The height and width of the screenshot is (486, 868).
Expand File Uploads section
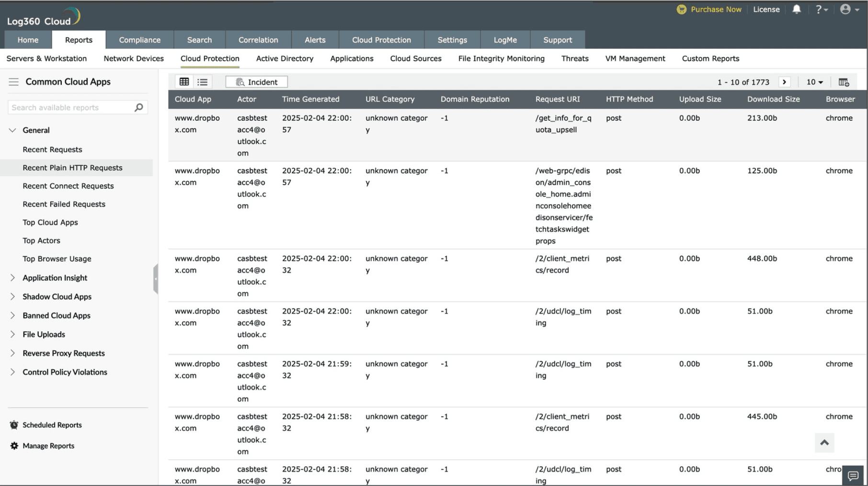pyautogui.click(x=13, y=335)
